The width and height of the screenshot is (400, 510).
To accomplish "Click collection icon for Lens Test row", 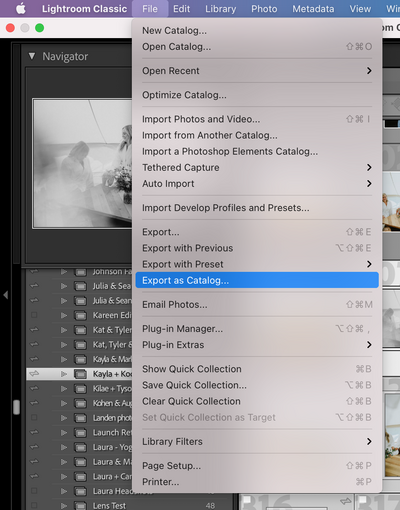I will pyautogui.click(x=80, y=506).
